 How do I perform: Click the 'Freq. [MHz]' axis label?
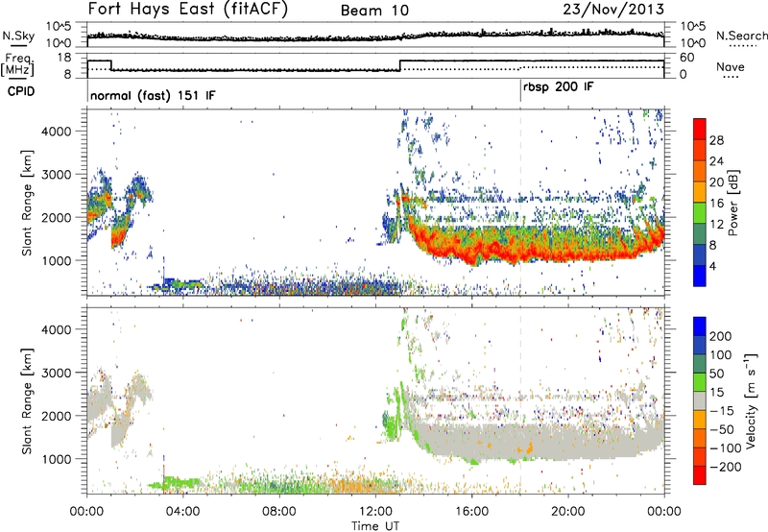[x=18, y=64]
